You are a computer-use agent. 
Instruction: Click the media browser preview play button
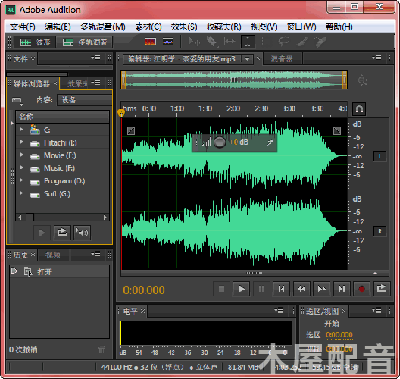coord(42,233)
